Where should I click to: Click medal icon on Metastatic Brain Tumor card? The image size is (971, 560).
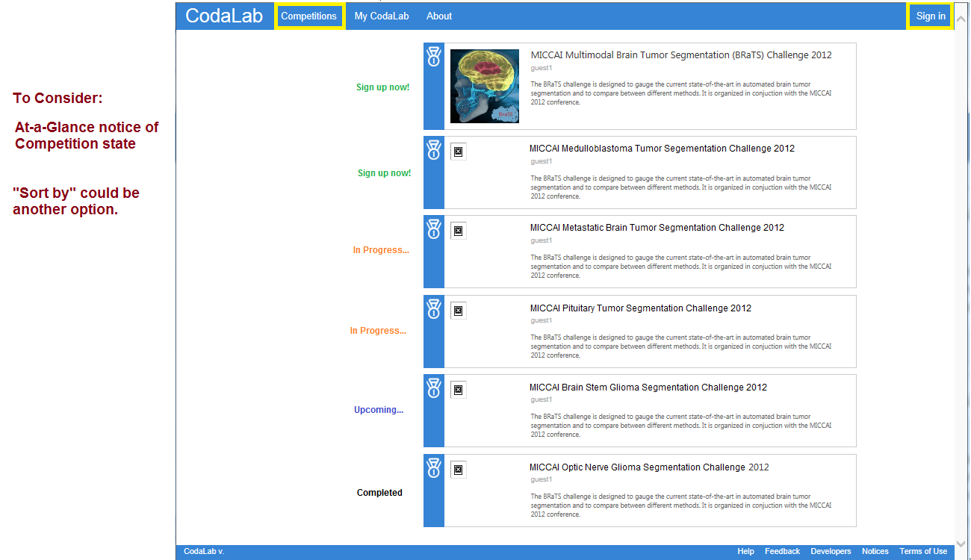point(434,229)
